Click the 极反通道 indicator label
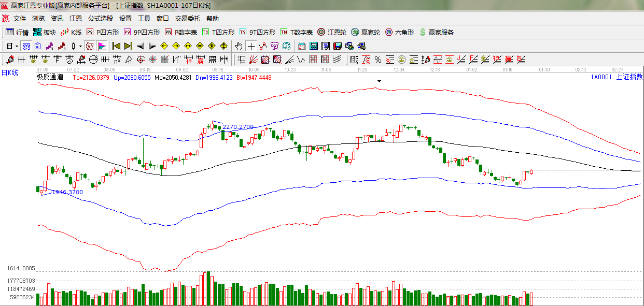 [x=50, y=77]
